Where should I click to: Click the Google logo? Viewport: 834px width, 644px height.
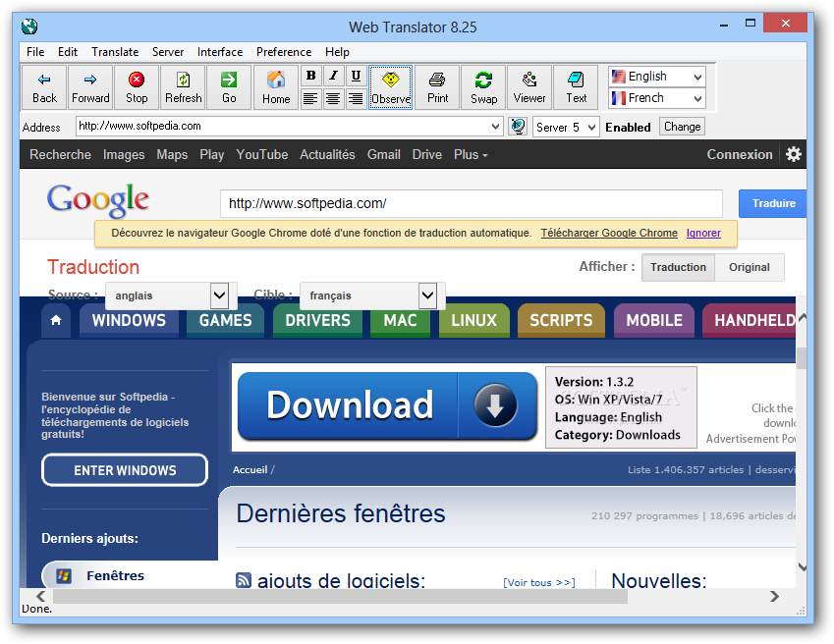[x=98, y=200]
